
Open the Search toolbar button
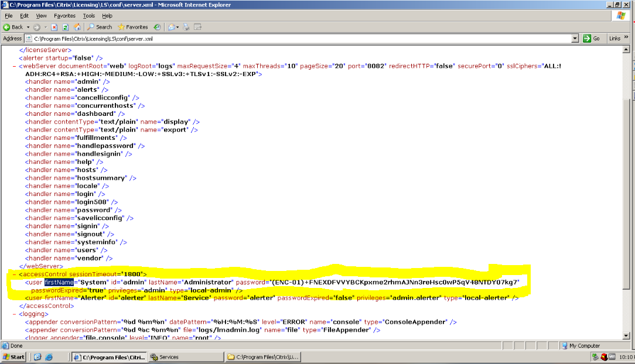coord(100,27)
